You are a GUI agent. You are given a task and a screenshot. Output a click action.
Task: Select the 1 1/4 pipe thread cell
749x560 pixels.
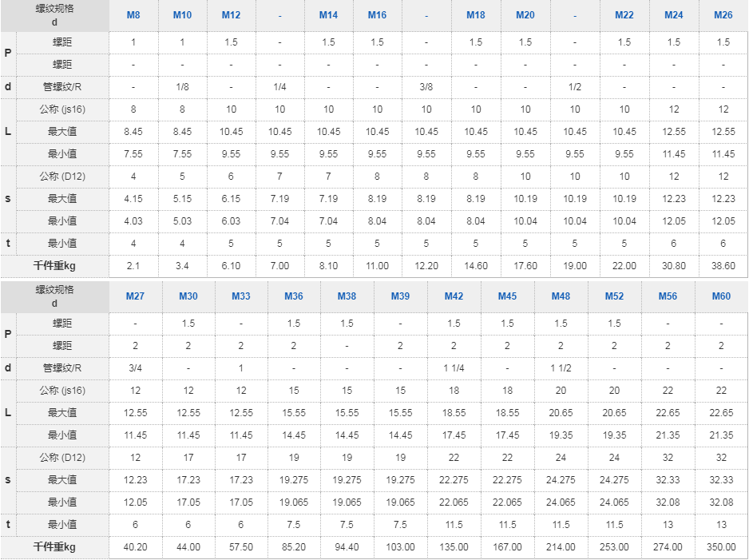(x=454, y=368)
